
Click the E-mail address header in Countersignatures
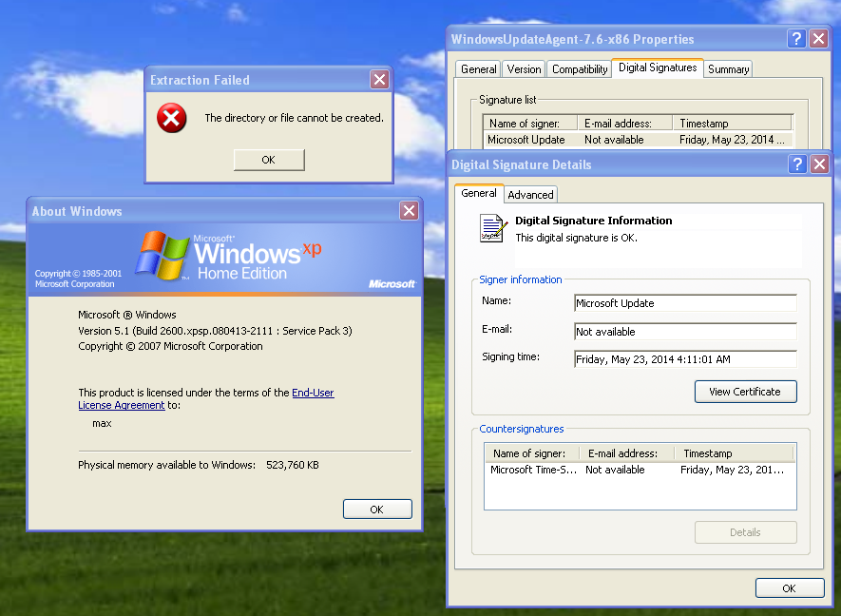[626, 453]
